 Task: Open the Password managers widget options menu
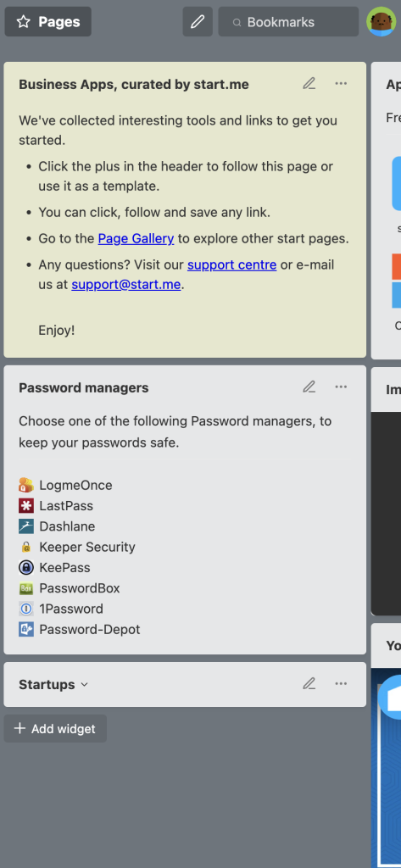tap(341, 387)
